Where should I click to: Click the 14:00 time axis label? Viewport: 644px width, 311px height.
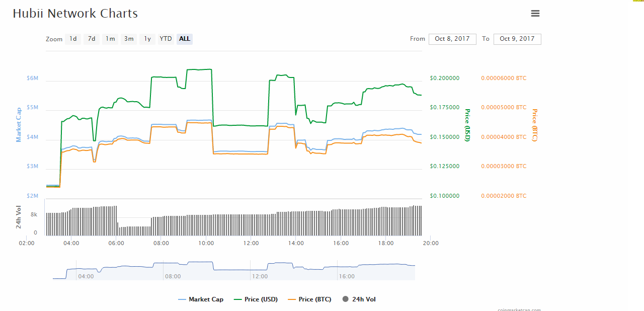296,243
